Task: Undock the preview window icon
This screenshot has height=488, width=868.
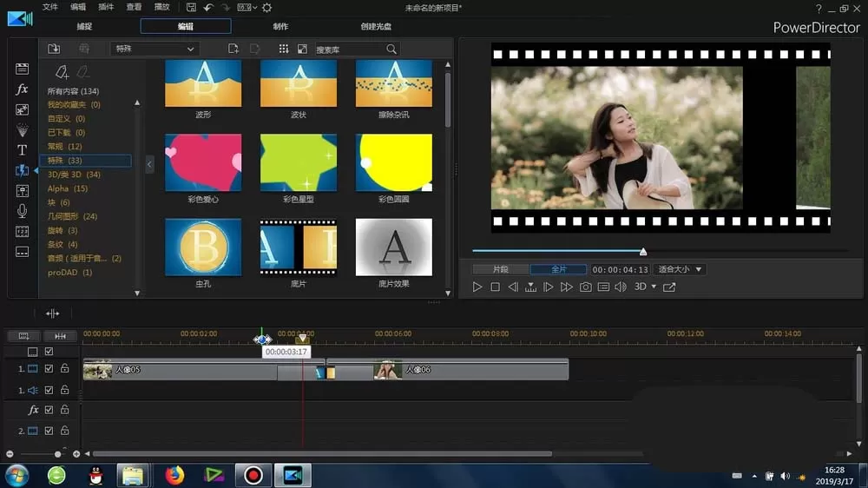Action: 669,287
